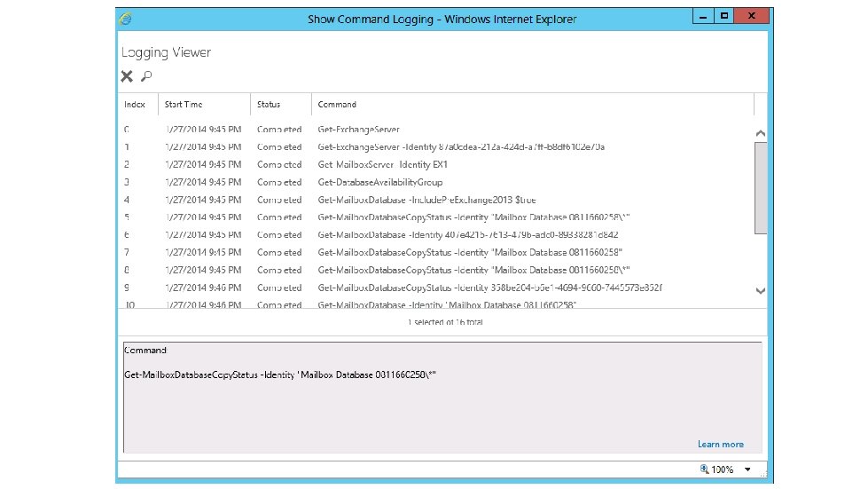Select the Get-MailboxServer -Identity EX1 row
Image resolution: width=868 pixels, height=489 pixels.
[436, 164]
